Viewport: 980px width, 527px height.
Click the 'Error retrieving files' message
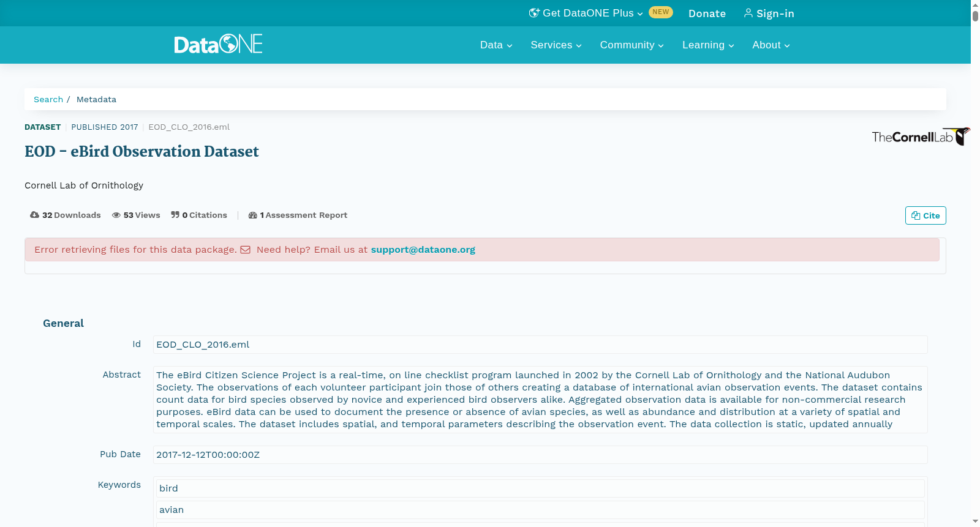(135, 250)
